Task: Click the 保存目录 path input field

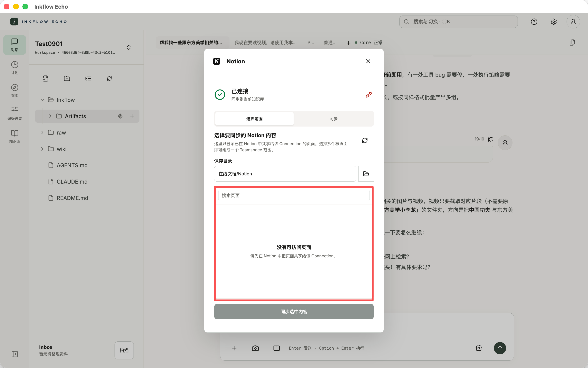Action: coord(285,174)
